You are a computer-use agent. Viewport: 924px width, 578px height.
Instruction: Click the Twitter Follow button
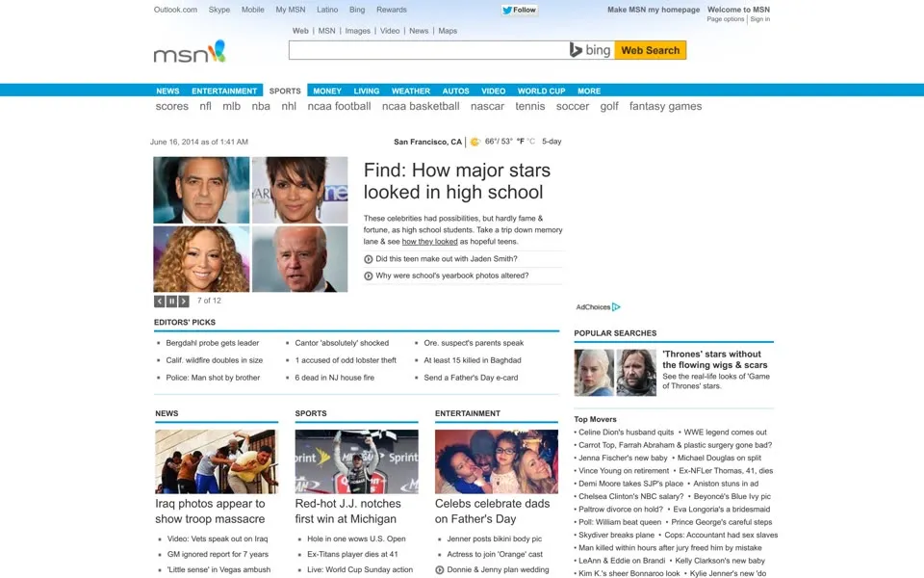(519, 10)
